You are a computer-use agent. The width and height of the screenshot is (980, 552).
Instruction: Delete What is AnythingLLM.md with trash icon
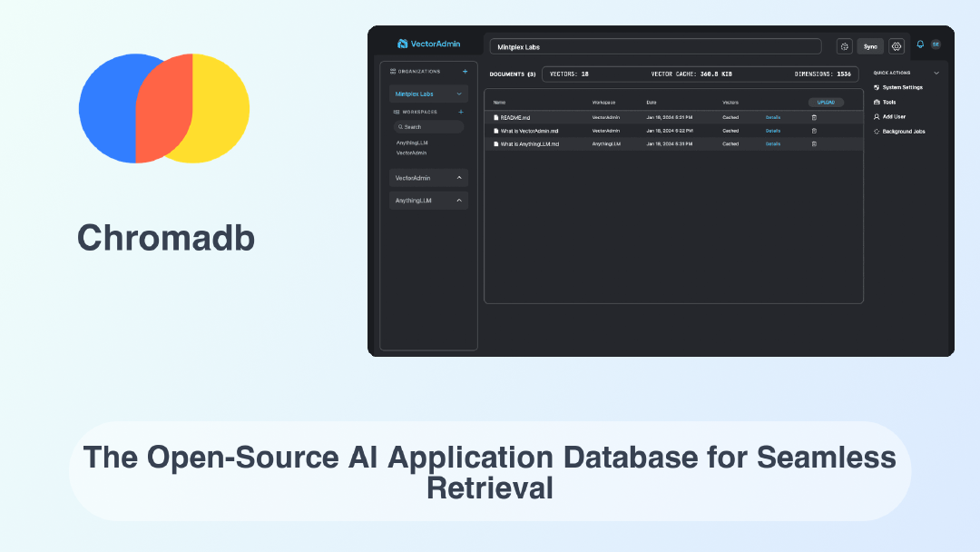tap(814, 143)
